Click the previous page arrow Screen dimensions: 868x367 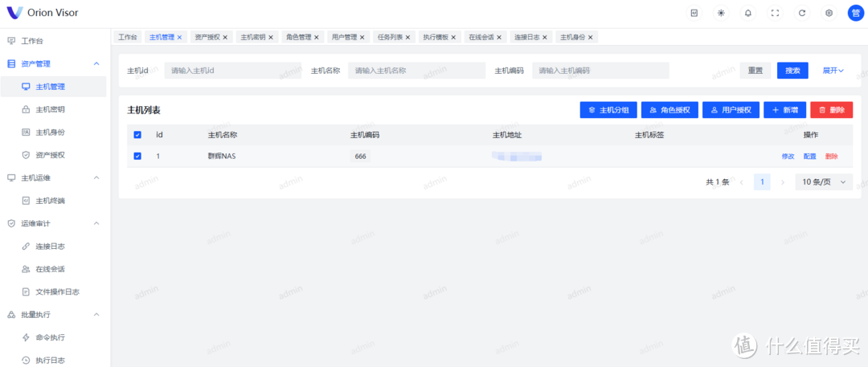(x=742, y=181)
